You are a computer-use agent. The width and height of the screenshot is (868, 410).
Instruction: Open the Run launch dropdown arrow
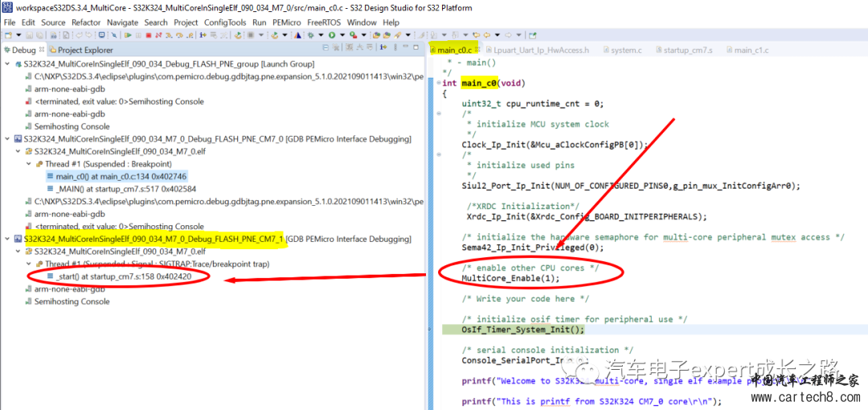(342, 35)
